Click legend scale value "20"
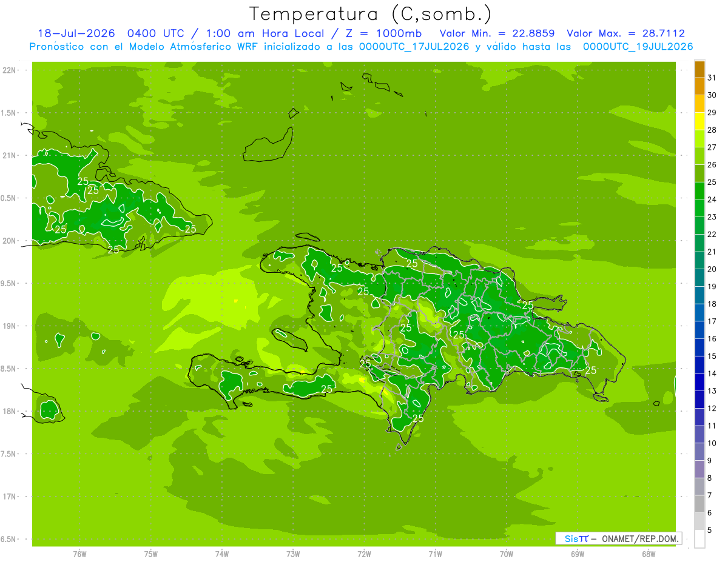The height and width of the screenshot is (562, 728). pyautogui.click(x=712, y=269)
